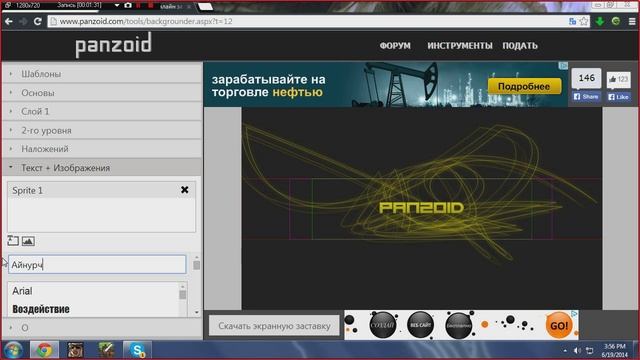Open Skype from taskbar
The height and width of the screenshot is (360, 640).
(x=137, y=350)
